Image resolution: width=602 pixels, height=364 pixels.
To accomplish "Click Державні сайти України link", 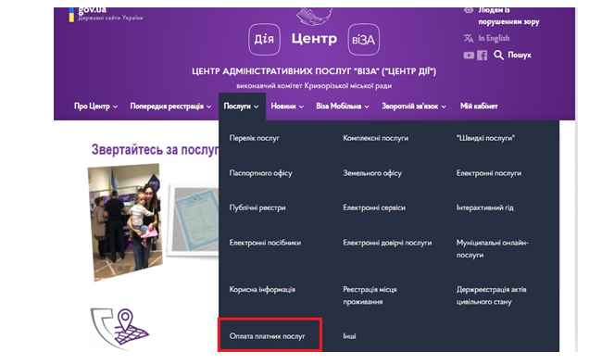I will (110, 18).
